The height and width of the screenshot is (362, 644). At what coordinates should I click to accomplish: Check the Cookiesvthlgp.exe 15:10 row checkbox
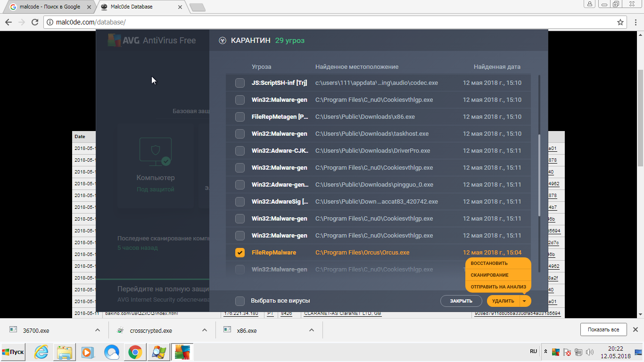coord(240,100)
